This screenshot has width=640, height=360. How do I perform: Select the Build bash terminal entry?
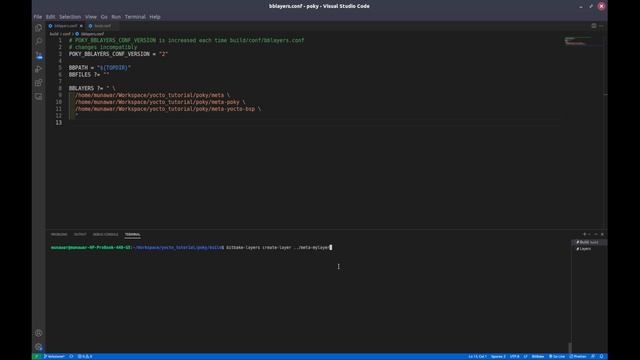[588, 242]
